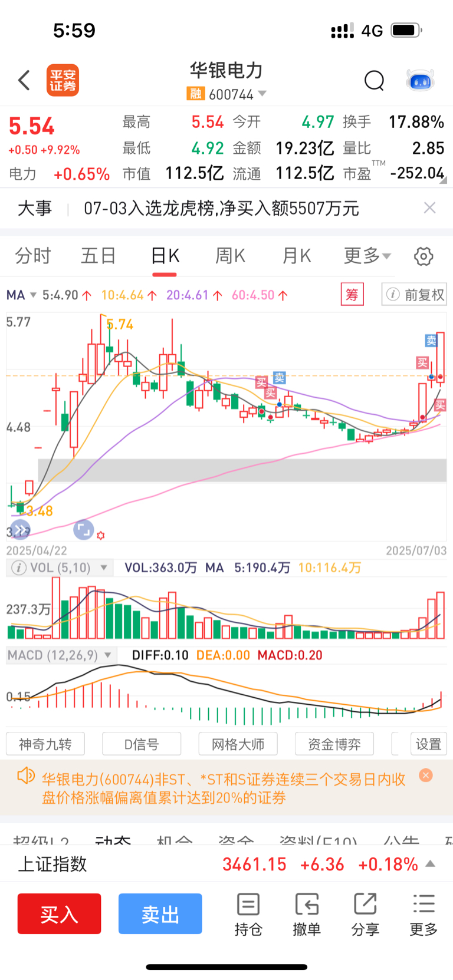Switch to the 月K tab
This screenshot has height=980, width=453.
(x=296, y=256)
